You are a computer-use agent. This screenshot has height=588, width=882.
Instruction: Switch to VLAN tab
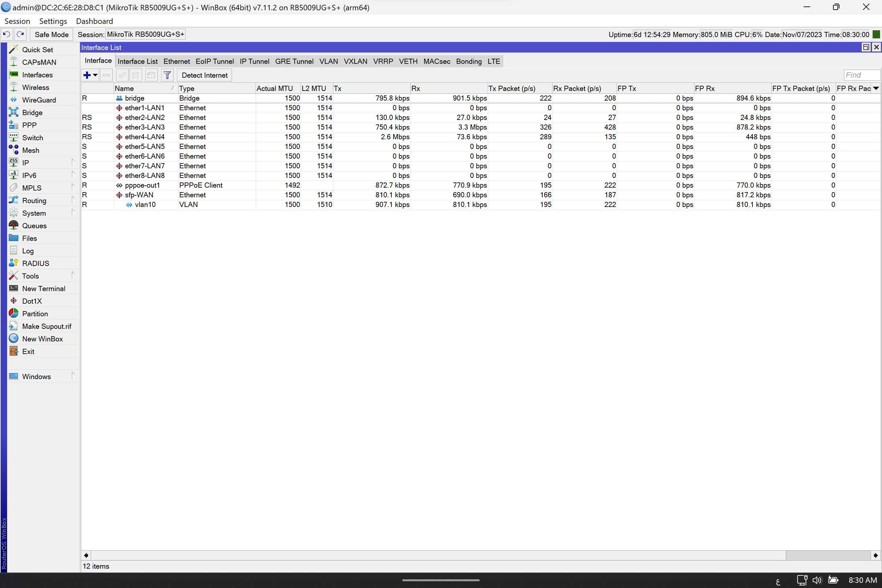328,61
